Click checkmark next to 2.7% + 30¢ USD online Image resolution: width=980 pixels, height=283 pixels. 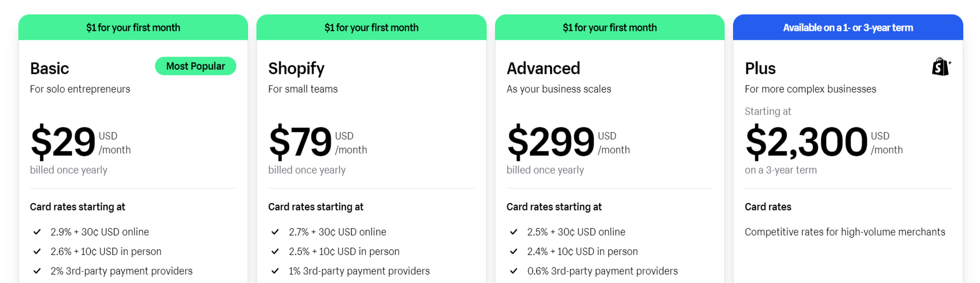[x=275, y=232]
